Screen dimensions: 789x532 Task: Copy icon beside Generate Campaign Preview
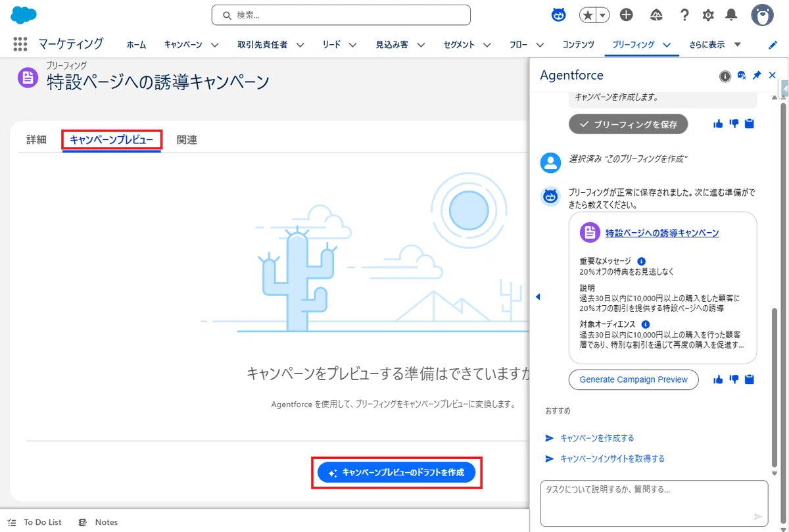pyautogui.click(x=750, y=379)
